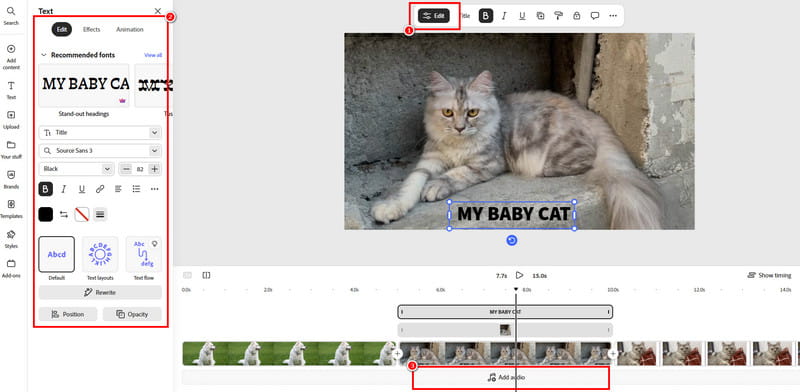The width and height of the screenshot is (800, 392).
Task: Click the Edit button in top toolbar
Action: tap(434, 16)
